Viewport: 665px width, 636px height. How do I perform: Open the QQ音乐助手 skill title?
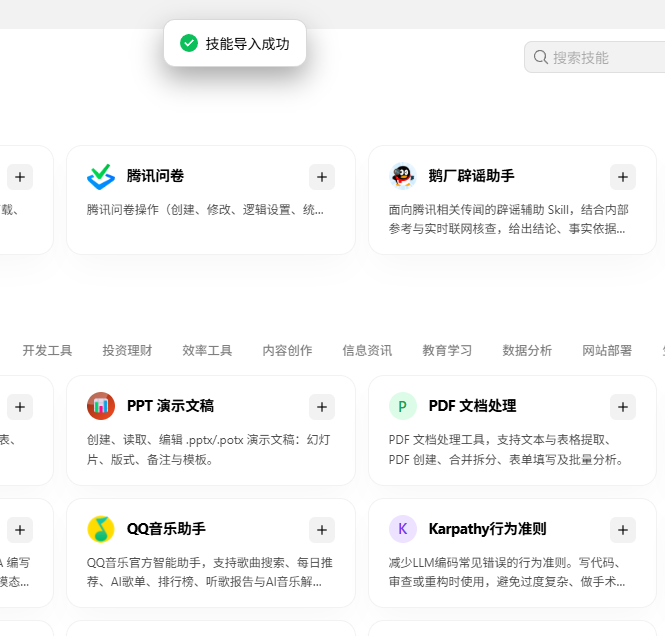166,529
